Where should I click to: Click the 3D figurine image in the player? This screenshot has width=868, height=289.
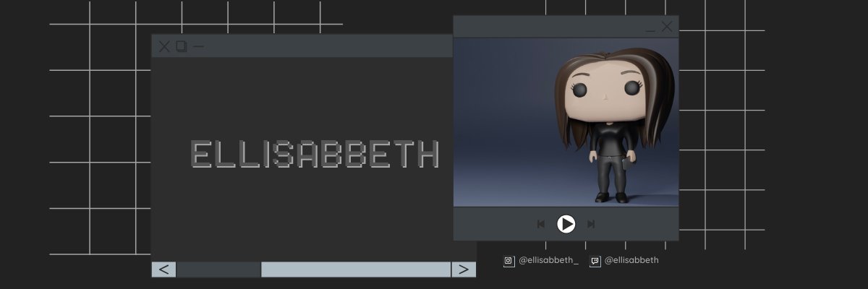(566, 122)
